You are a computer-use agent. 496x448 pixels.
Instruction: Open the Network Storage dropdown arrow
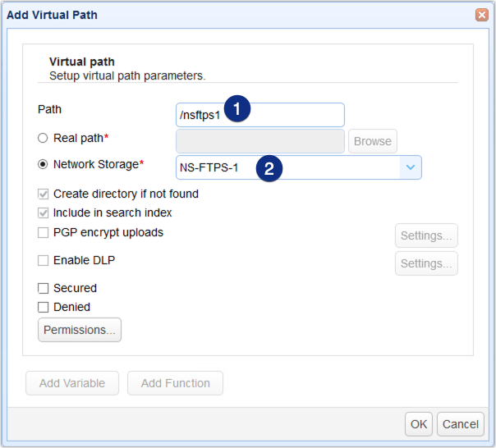pos(411,167)
